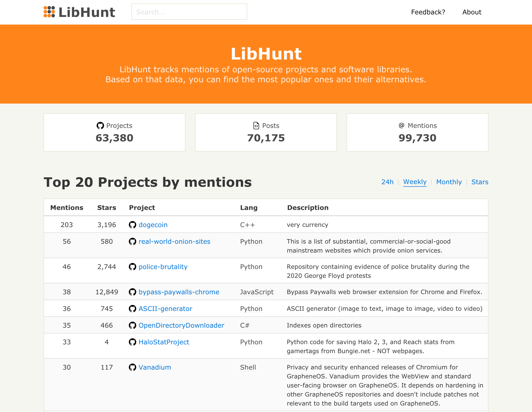Click Python language for HaloStatProject row
The height and width of the screenshot is (412, 532).
(251, 342)
